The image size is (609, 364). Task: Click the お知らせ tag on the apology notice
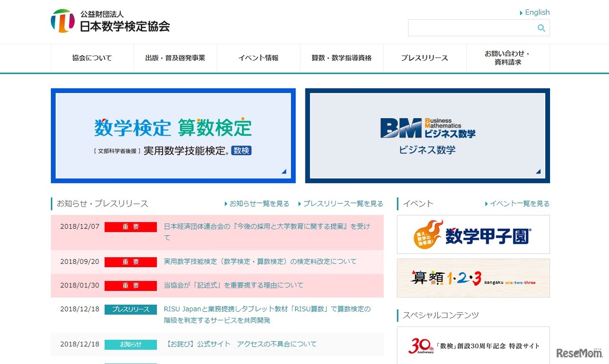(x=131, y=344)
